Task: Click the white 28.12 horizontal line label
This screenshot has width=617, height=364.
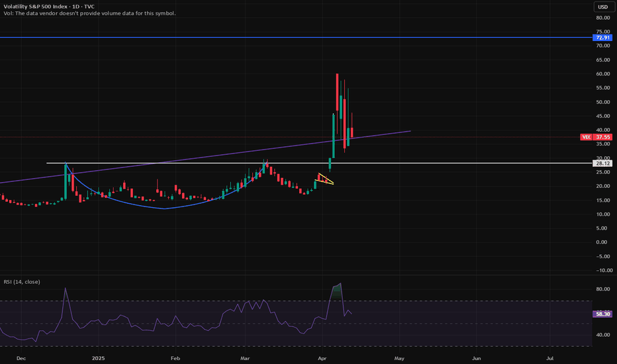Action: click(x=602, y=163)
